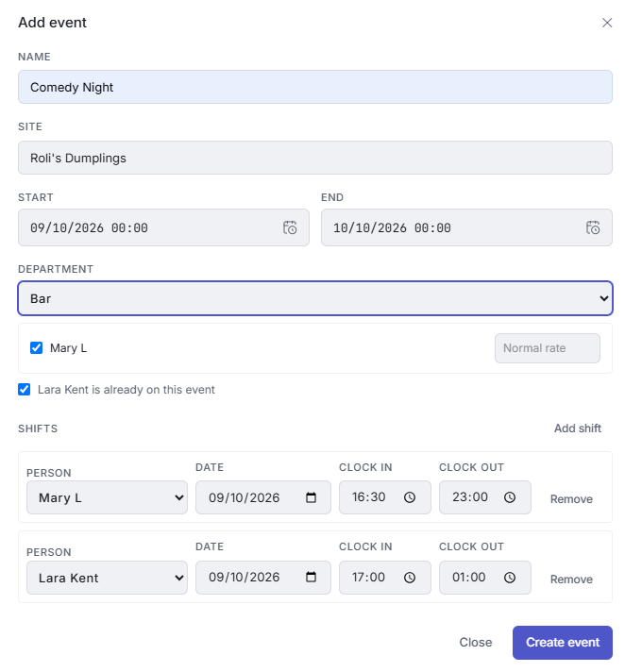Viewport: 625px width, 672px height.
Task: Open Person dropdown set to Mary L
Action: pos(108,497)
